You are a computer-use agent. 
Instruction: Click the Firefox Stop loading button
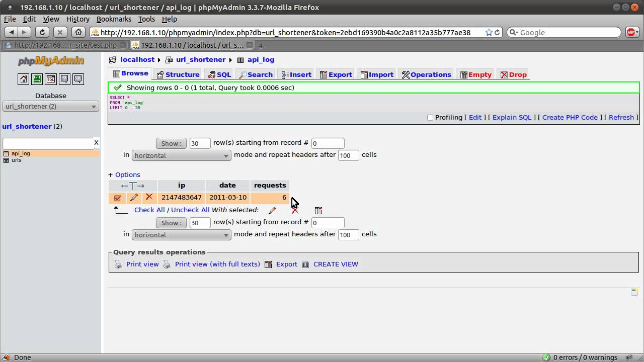tap(60, 32)
